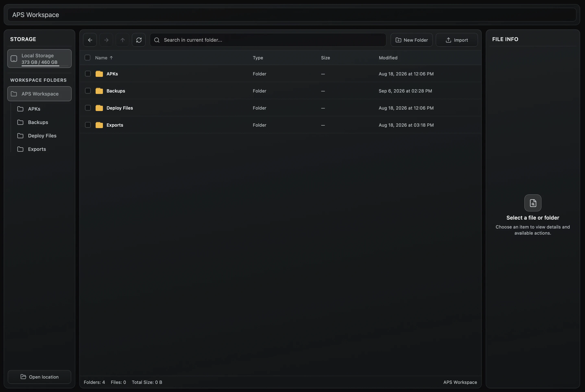The image size is (585, 392).
Task: Select the Local Storage 373 GB entry
Action: [x=39, y=59]
